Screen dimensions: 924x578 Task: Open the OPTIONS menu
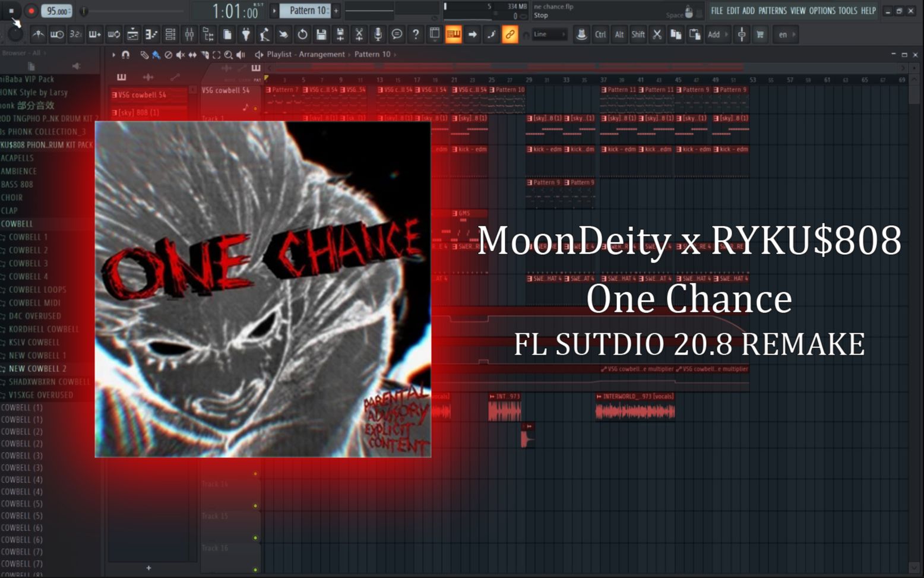pos(822,11)
